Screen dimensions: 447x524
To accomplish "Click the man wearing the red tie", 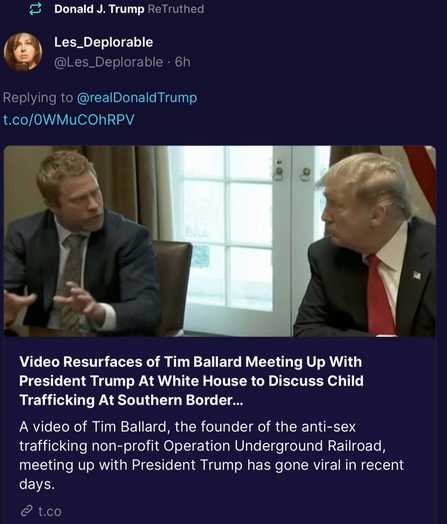I will pos(366,246).
